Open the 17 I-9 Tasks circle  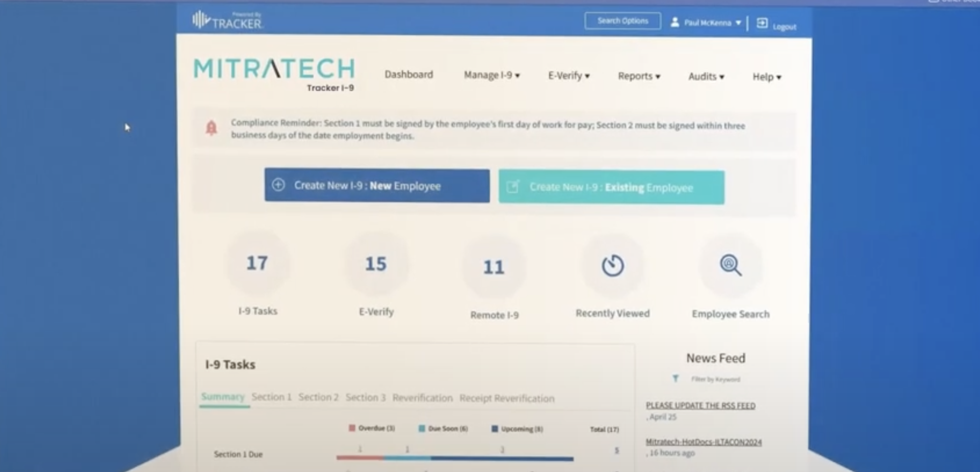(257, 263)
